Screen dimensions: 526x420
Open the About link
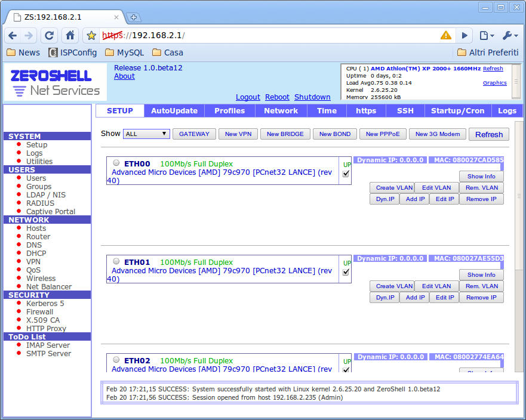[x=124, y=76]
